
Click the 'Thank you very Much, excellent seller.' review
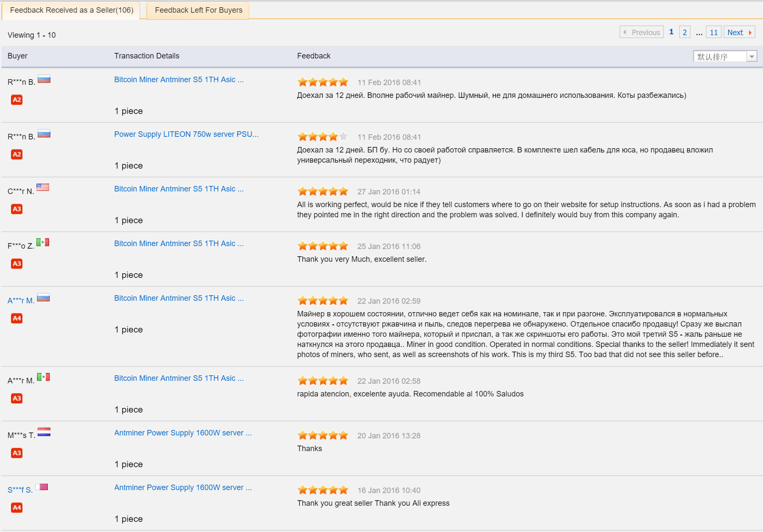pyautogui.click(x=362, y=259)
